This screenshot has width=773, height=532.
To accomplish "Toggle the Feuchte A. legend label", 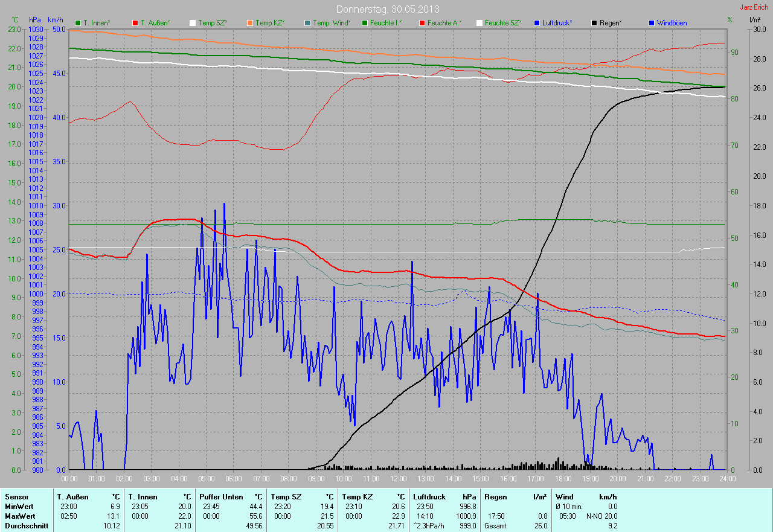I will point(444,23).
